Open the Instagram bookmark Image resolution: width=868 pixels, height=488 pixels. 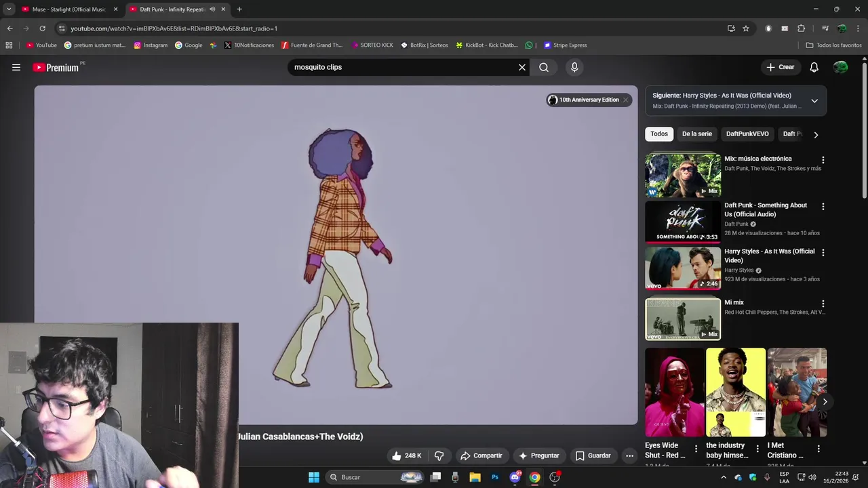(151, 45)
